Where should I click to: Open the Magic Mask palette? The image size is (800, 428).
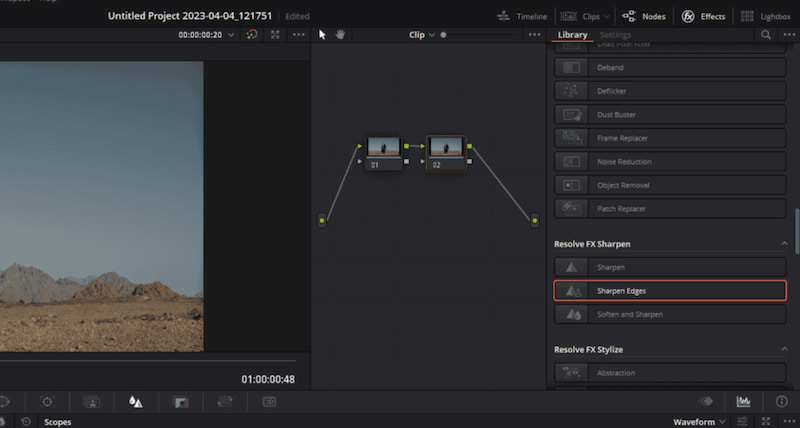pos(92,402)
